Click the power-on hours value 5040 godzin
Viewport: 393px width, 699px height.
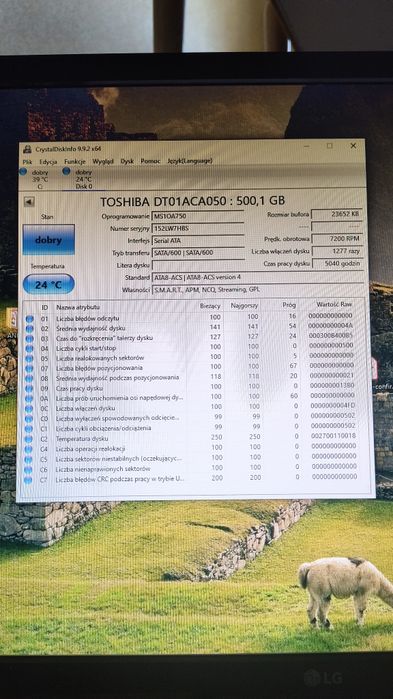click(337, 263)
